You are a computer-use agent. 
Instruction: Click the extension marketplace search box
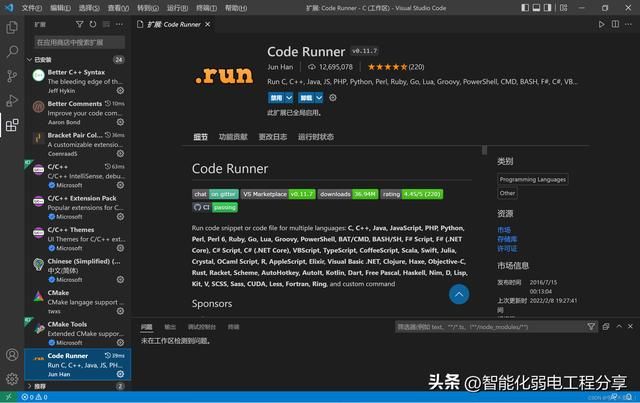pos(78,42)
